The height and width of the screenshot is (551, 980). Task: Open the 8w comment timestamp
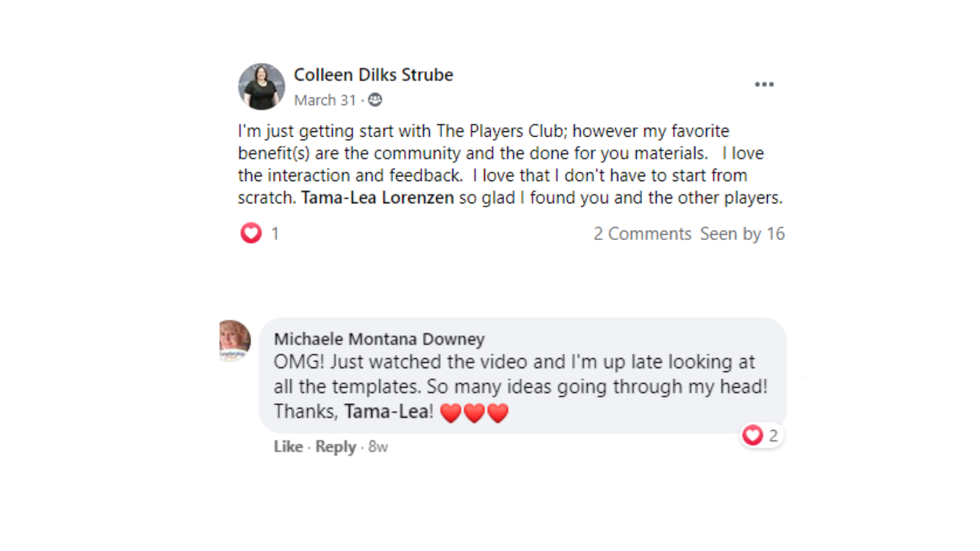coord(378,447)
